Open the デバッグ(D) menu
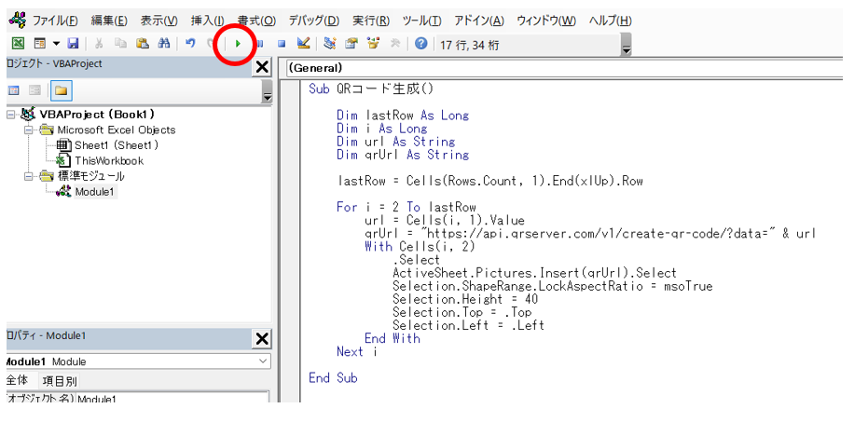868x422 pixels. 314,21
